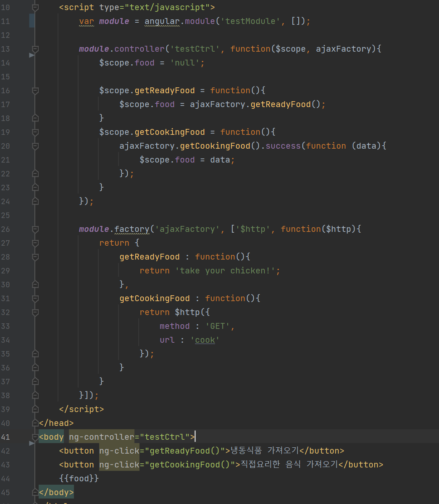This screenshot has width=439, height=504.
Task: Click the underlined factory method name on line 26
Action: click(x=131, y=229)
